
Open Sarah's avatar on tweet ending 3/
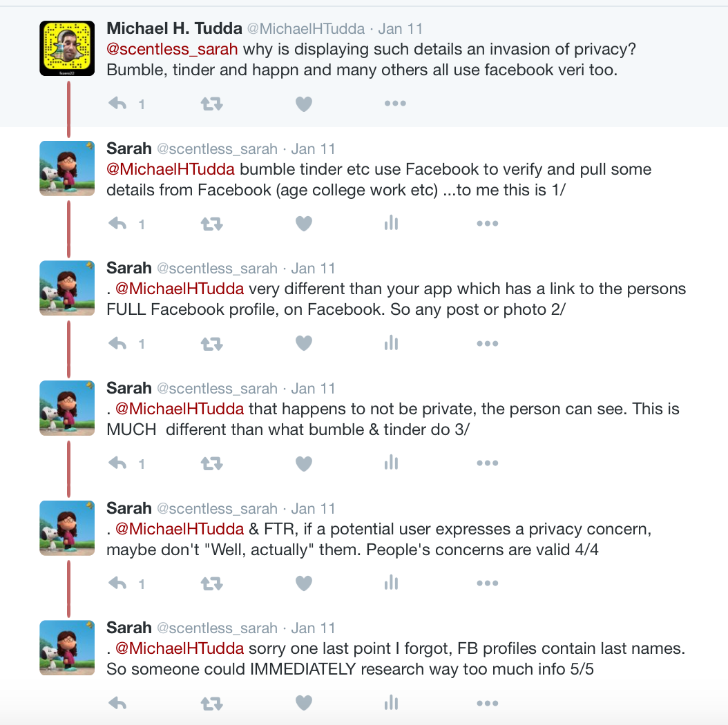[x=67, y=407]
